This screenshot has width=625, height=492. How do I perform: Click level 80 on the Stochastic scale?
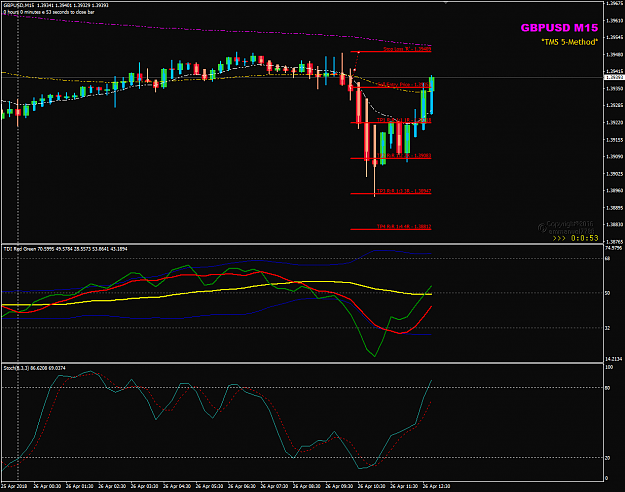[607, 388]
